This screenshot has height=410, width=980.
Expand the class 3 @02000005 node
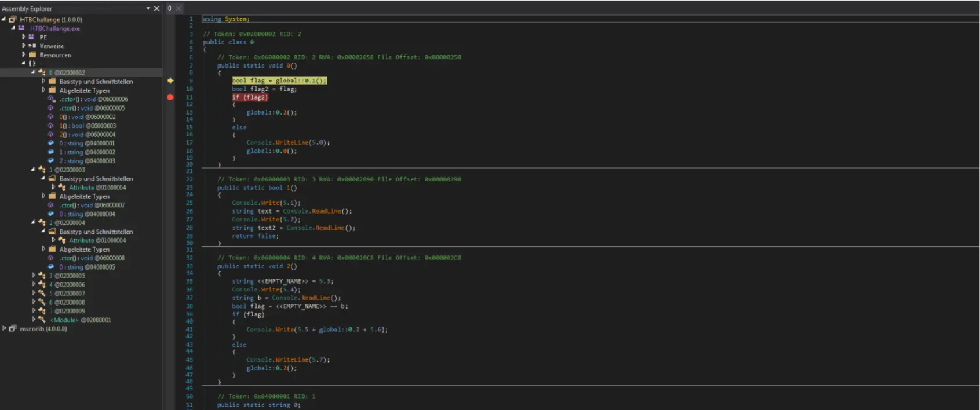[x=33, y=276]
